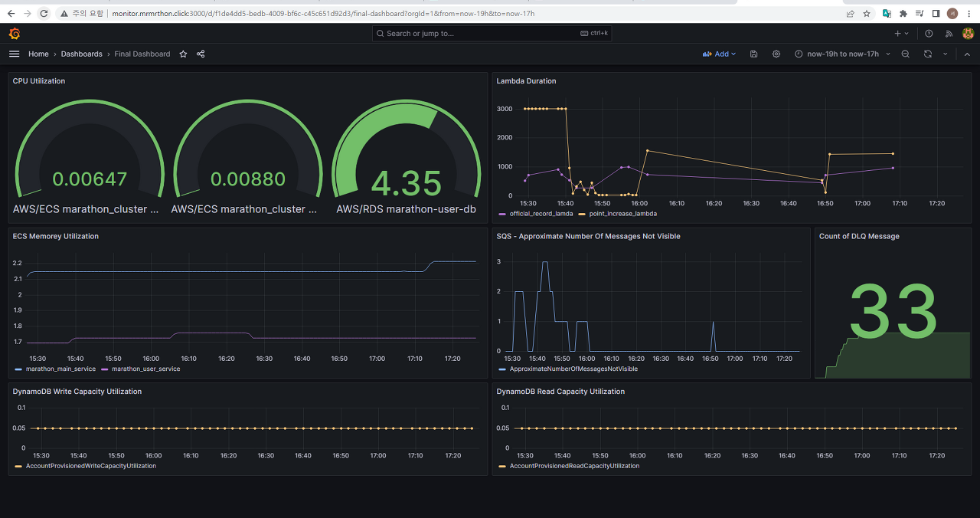
Task: Open the hamburger navigation menu
Action: click(x=14, y=54)
